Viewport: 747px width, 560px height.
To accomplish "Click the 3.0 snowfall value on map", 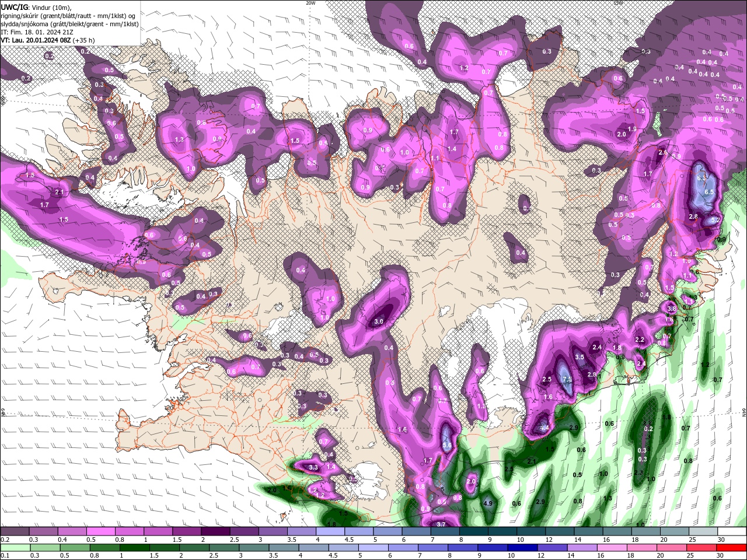I will click(379, 321).
